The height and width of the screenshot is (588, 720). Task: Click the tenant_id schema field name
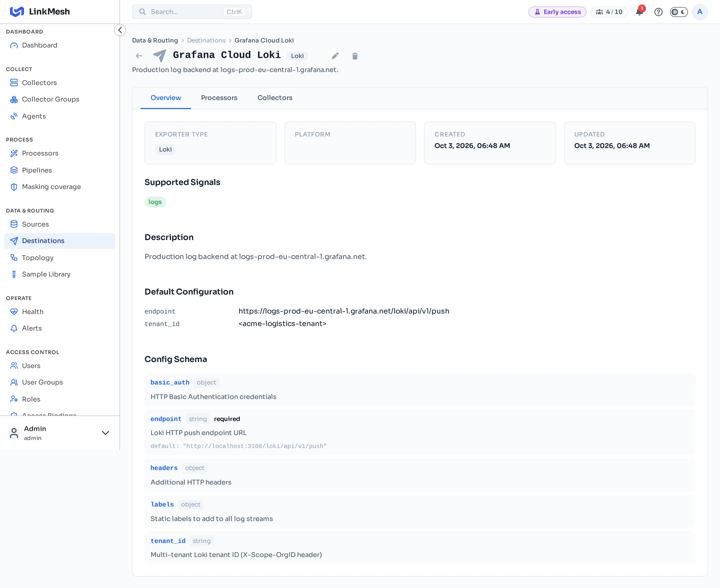[x=168, y=541]
